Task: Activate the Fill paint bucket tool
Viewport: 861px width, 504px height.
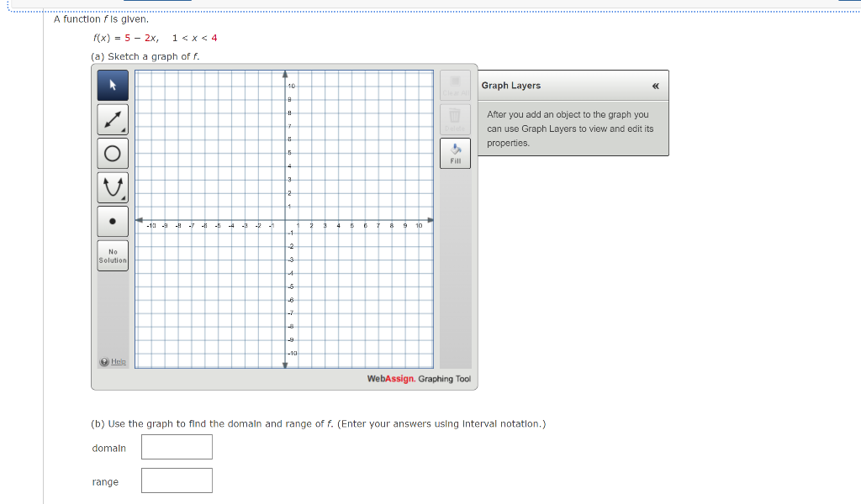Action: tap(455, 154)
